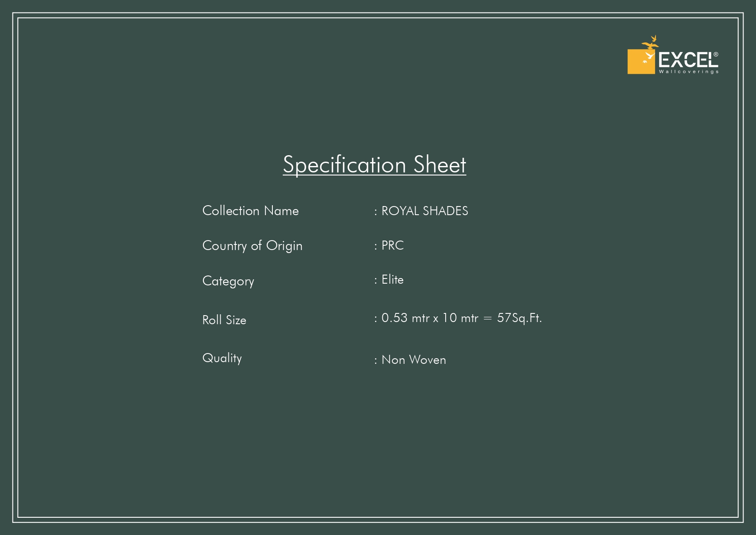This screenshot has width=756, height=535.
Task: Click the equals sign in Roll Size
Action: [x=487, y=319]
